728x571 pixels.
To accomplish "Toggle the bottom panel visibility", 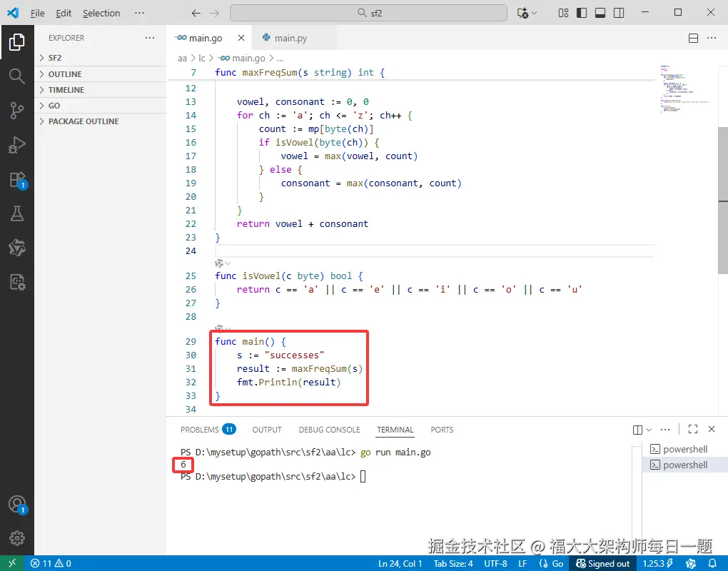I will (600, 13).
